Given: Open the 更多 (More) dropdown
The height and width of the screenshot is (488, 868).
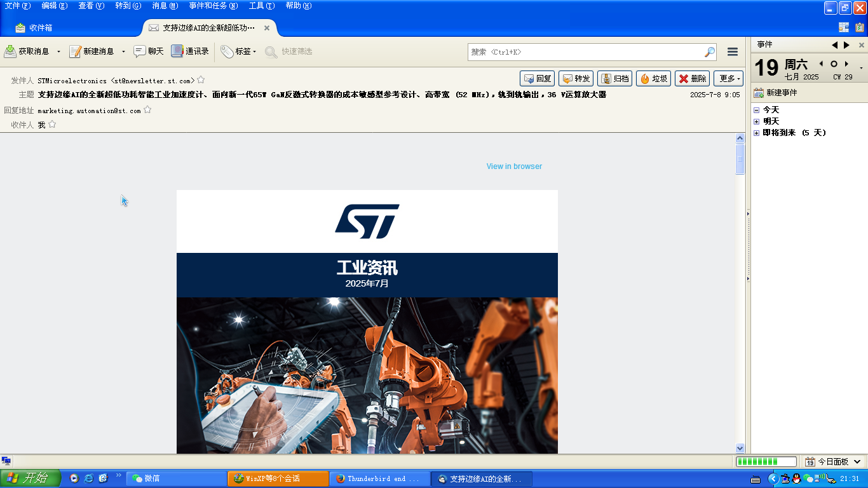Looking at the screenshot, I should [x=728, y=78].
